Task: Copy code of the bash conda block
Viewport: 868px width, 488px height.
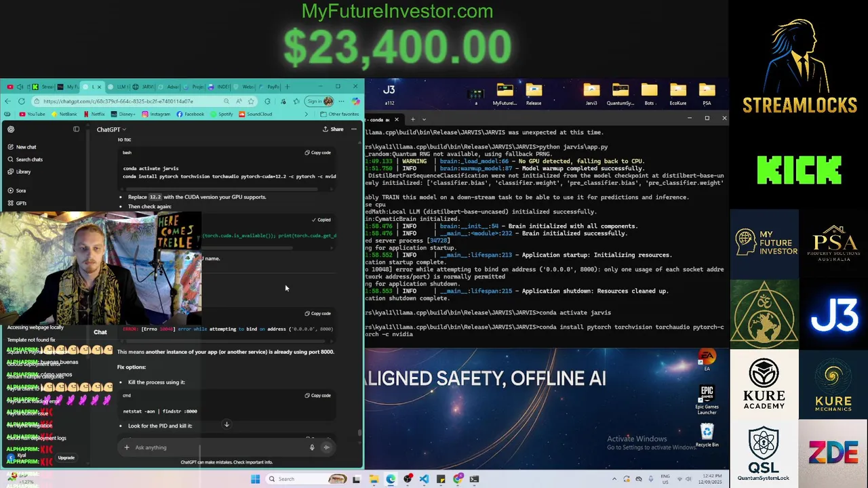Action: (317, 152)
